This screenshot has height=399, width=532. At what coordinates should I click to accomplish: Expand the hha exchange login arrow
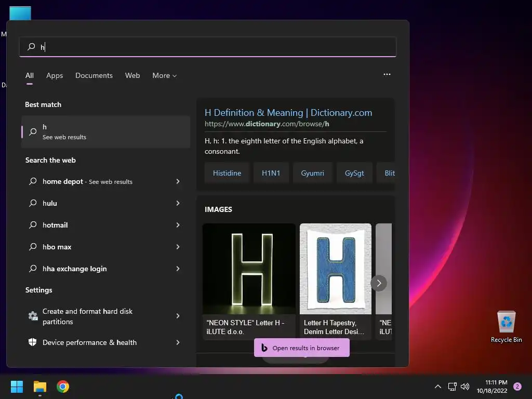[178, 269]
